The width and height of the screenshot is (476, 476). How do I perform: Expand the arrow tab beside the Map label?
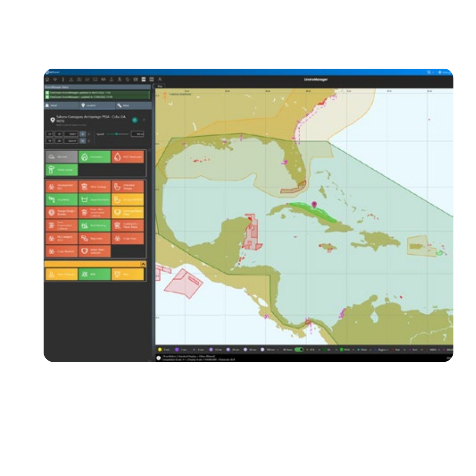pos(154,86)
